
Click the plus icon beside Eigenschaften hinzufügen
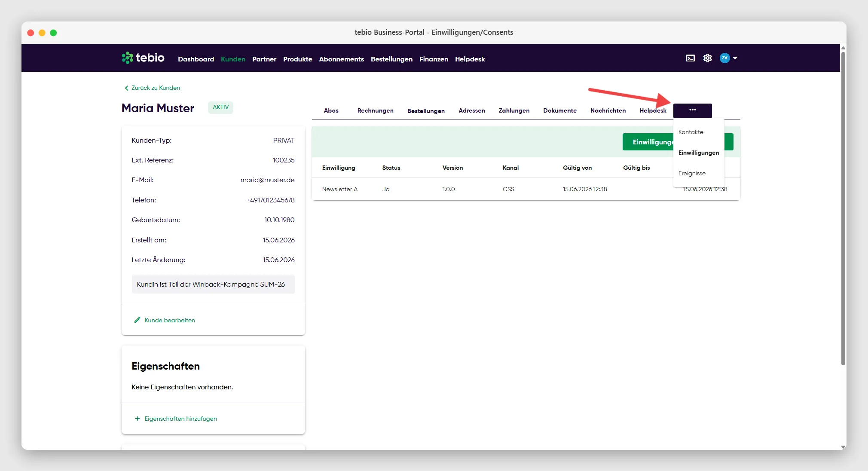click(x=137, y=418)
